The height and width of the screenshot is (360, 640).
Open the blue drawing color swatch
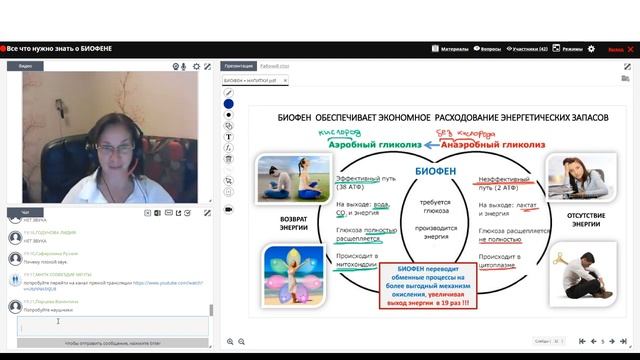[x=229, y=104]
